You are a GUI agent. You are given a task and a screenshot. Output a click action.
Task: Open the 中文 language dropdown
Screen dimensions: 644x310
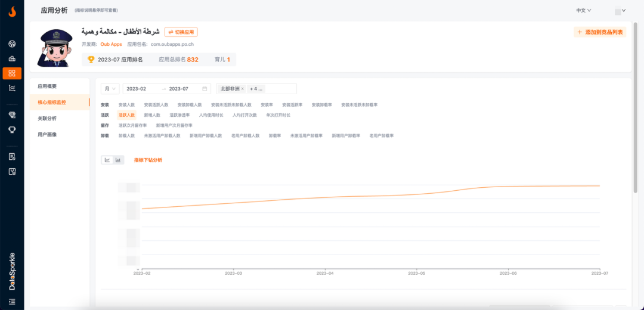click(583, 11)
